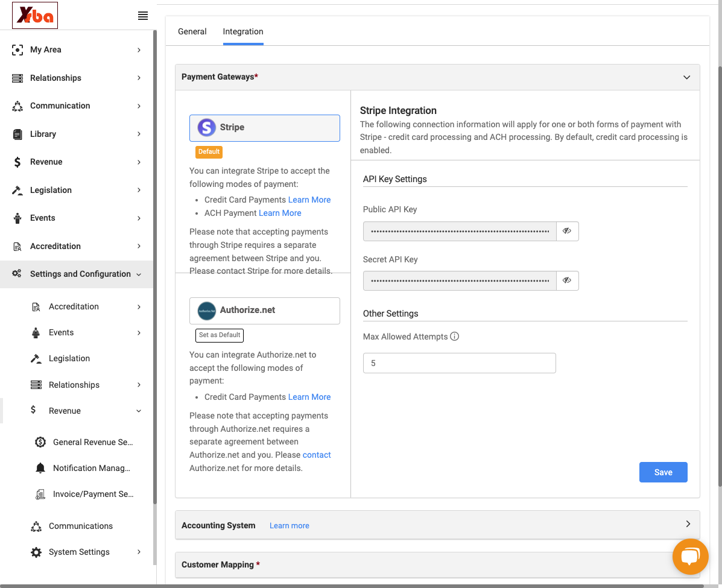722x588 pixels.
Task: Click the Public API Key field
Action: (459, 231)
